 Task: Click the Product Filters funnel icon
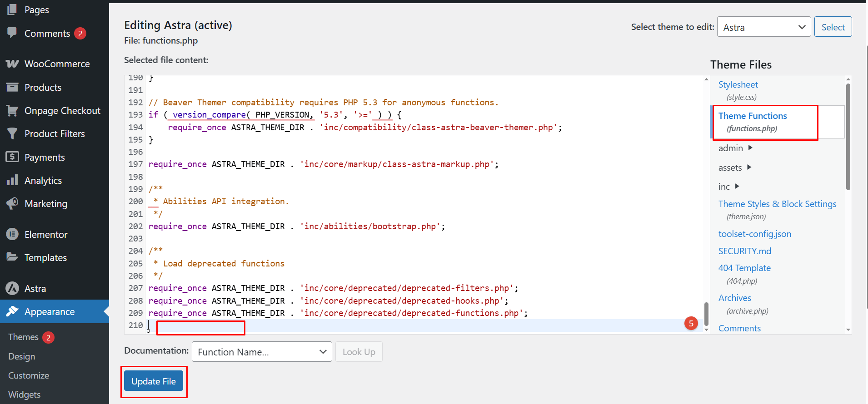pos(12,133)
